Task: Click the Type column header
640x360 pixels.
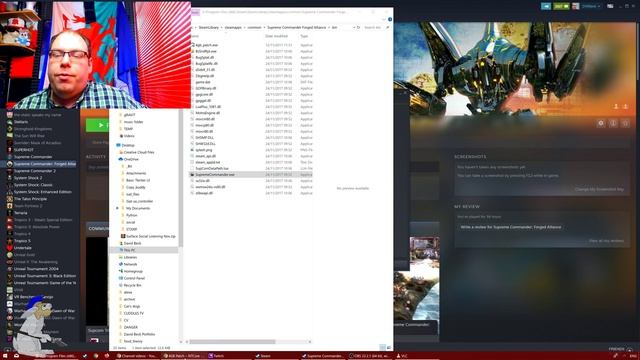Action: point(304,36)
